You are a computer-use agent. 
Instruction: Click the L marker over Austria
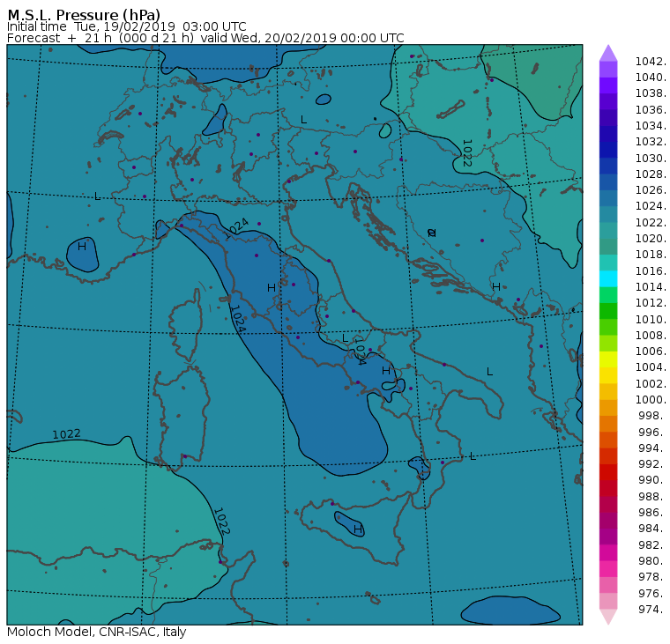303,120
